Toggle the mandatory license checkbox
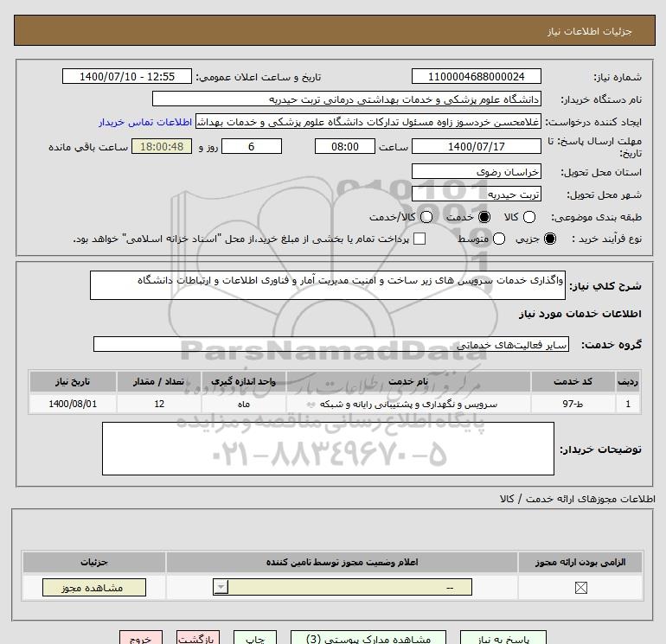The width and height of the screenshot is (666, 644). 580,588
